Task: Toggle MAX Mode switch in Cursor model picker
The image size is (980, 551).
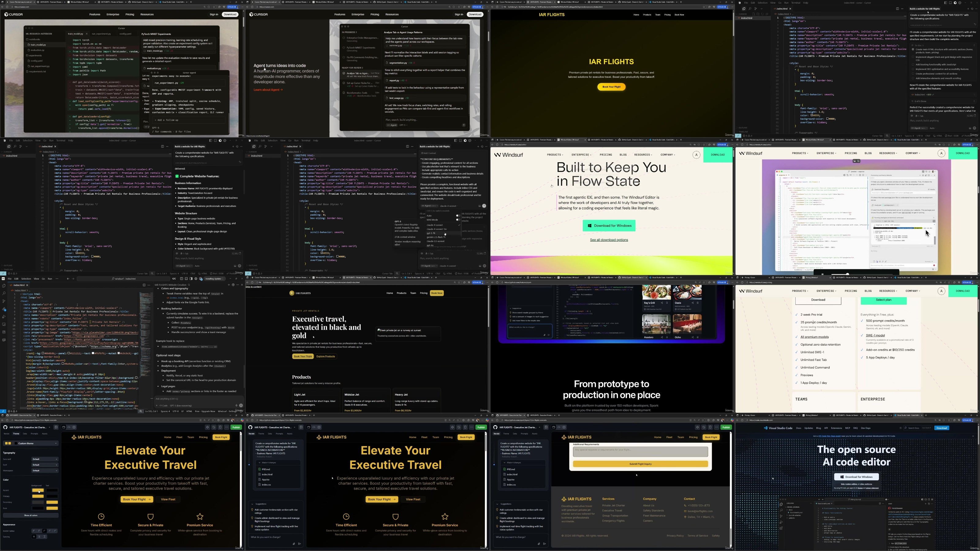Action: [458, 220]
